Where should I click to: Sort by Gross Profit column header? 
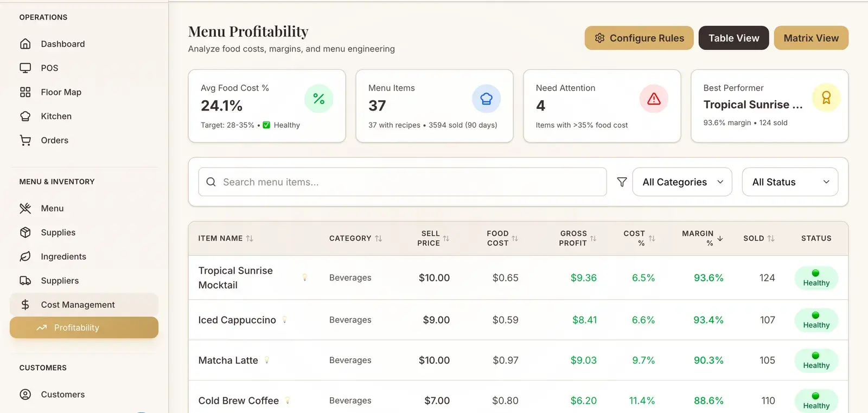click(578, 238)
